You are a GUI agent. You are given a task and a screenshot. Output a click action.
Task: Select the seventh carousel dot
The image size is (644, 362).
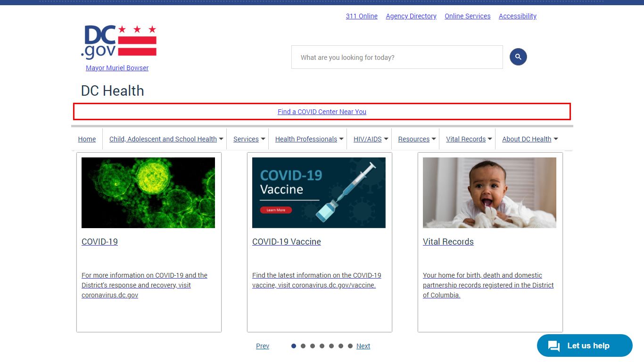pyautogui.click(x=350, y=346)
